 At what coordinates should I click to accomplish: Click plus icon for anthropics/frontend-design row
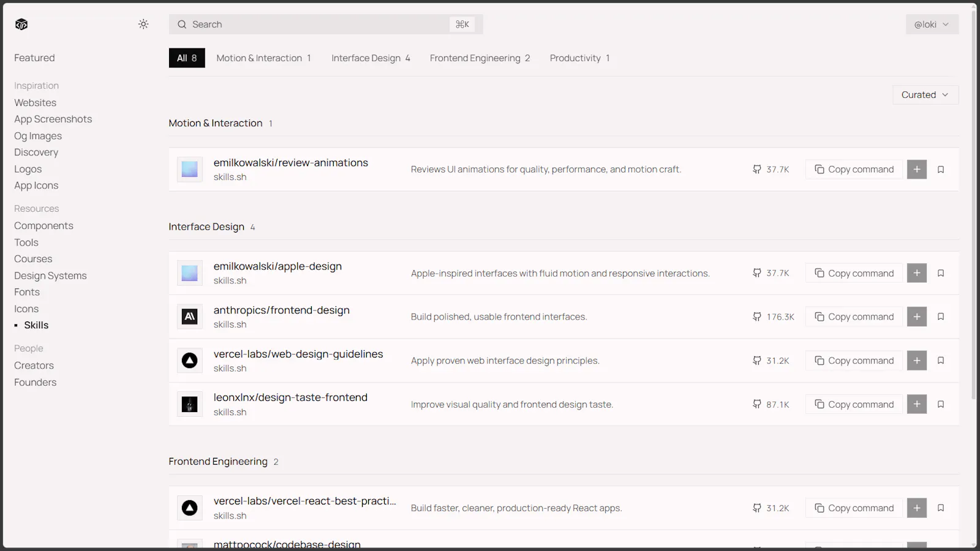[917, 317]
